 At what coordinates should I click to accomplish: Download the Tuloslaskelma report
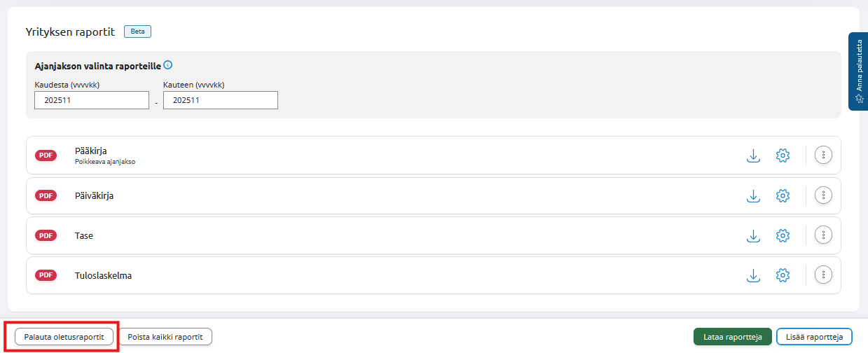753,275
